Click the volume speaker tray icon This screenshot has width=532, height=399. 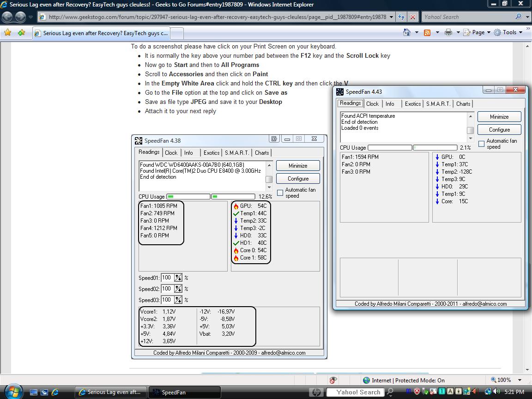(496, 392)
